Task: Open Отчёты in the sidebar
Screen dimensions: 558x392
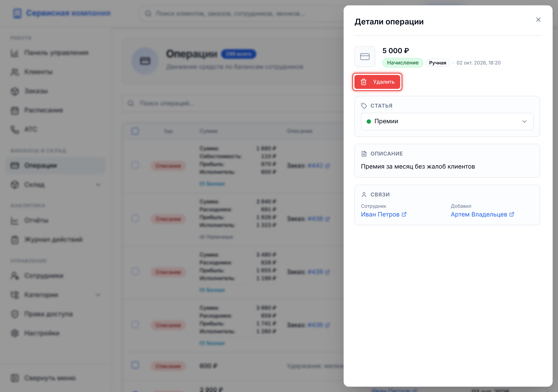Action: tap(56, 221)
